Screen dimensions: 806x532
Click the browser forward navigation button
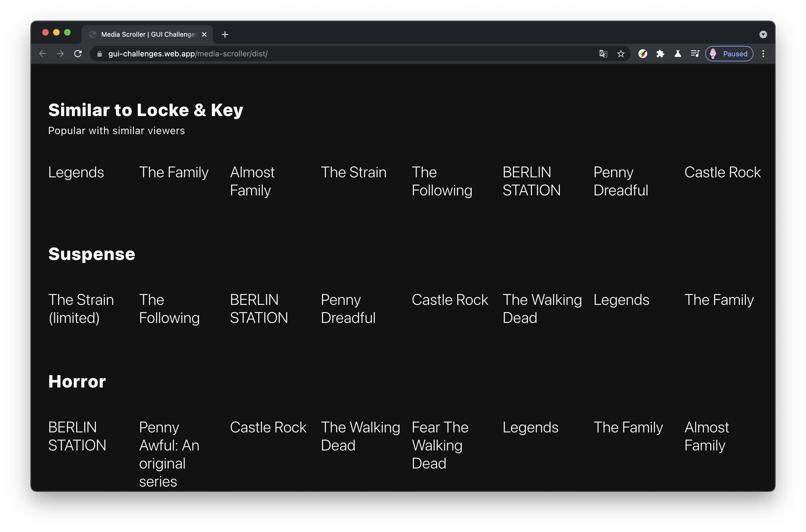[x=61, y=53]
